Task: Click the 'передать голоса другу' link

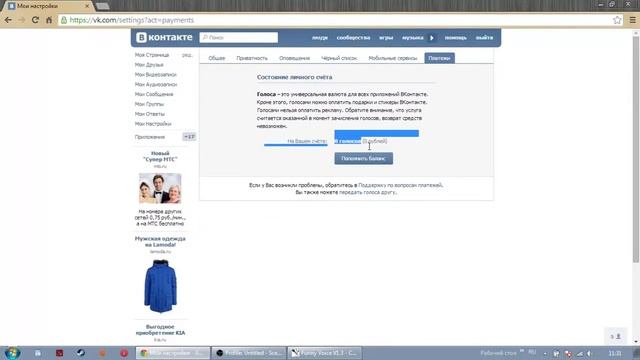Action: tap(367, 192)
